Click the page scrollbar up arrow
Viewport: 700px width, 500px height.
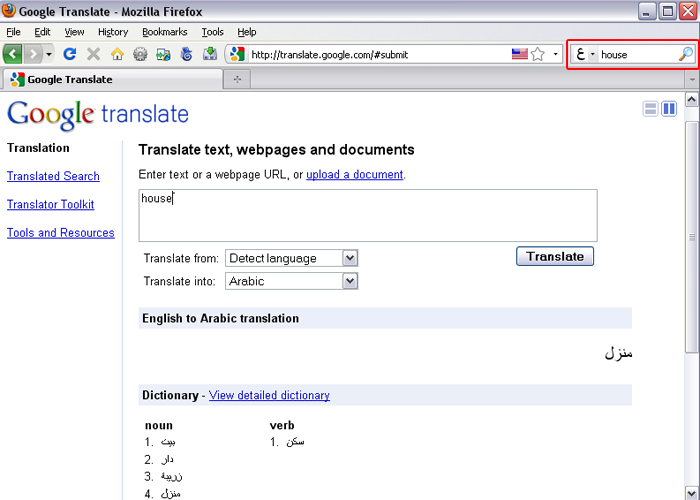[x=692, y=99]
